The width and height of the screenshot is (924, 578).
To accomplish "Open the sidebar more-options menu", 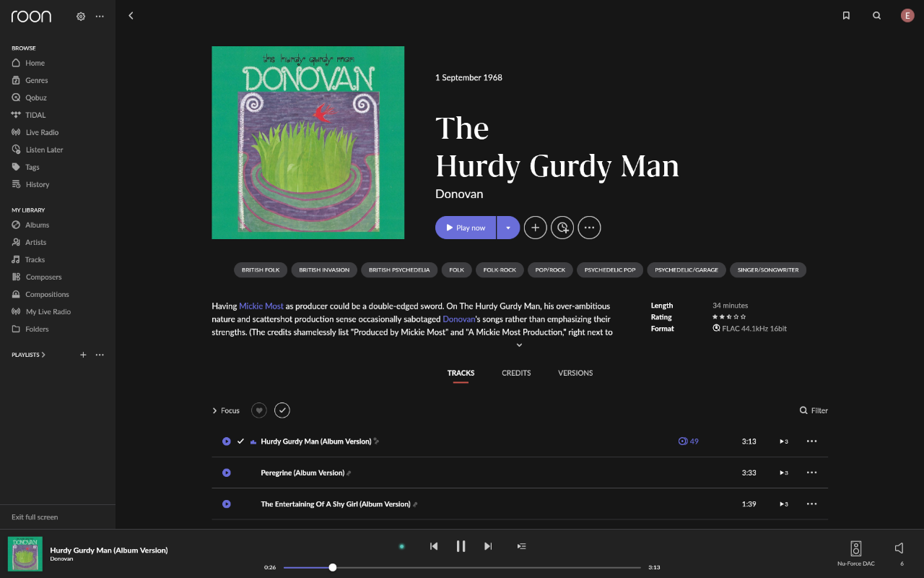I will (x=100, y=16).
